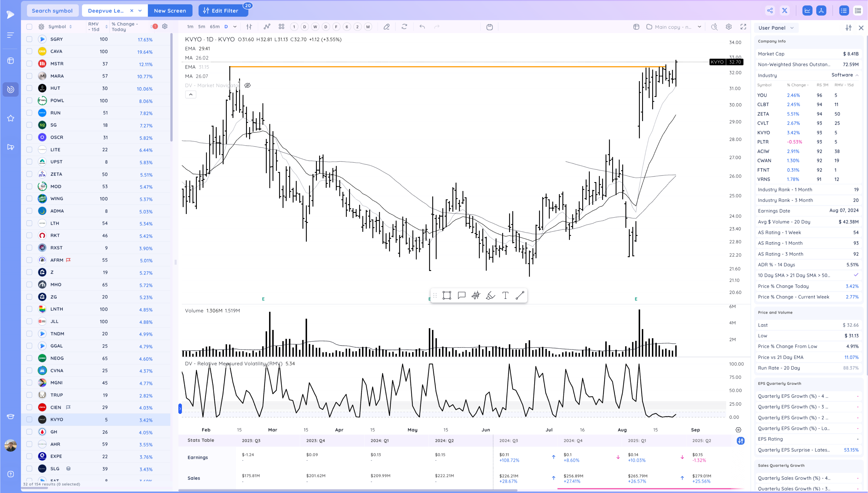Screen dimensions: 868x493
Task: Check the select-all checkbox above symbol list
Action: click(x=29, y=26)
